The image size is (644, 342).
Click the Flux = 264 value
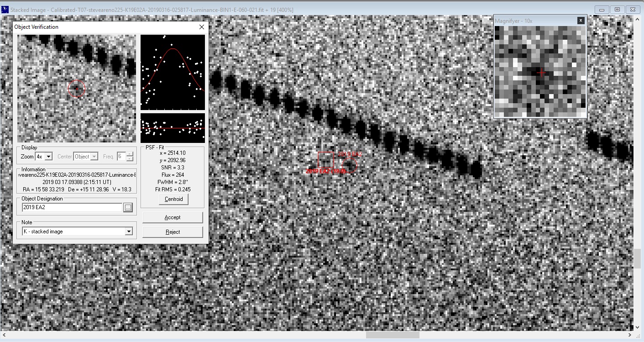coord(173,175)
